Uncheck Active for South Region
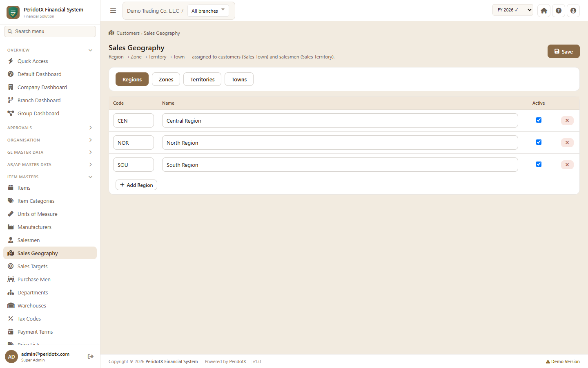588x368 pixels. click(x=539, y=164)
